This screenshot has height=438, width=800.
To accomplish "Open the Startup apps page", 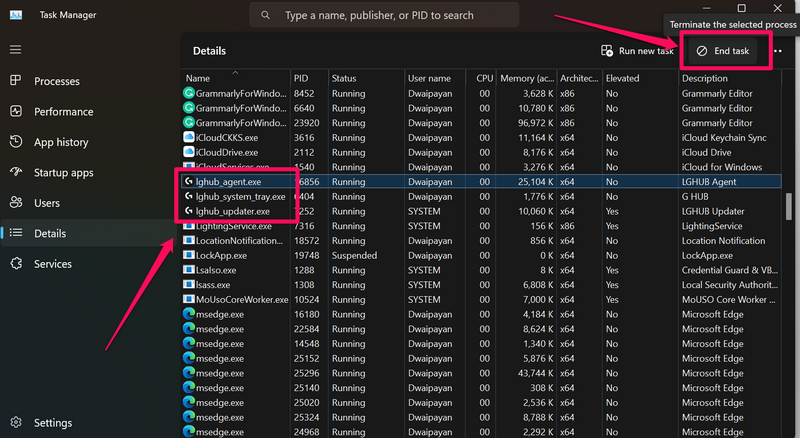I will pyautogui.click(x=63, y=173).
